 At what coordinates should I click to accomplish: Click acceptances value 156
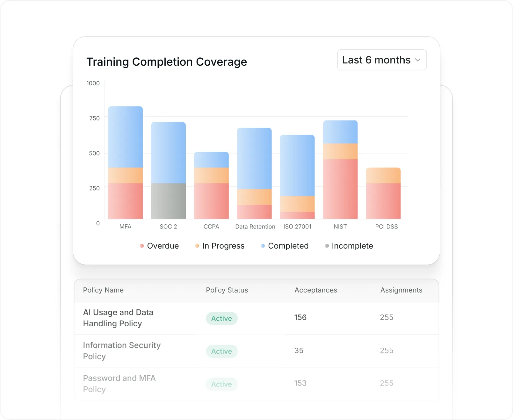click(x=300, y=317)
